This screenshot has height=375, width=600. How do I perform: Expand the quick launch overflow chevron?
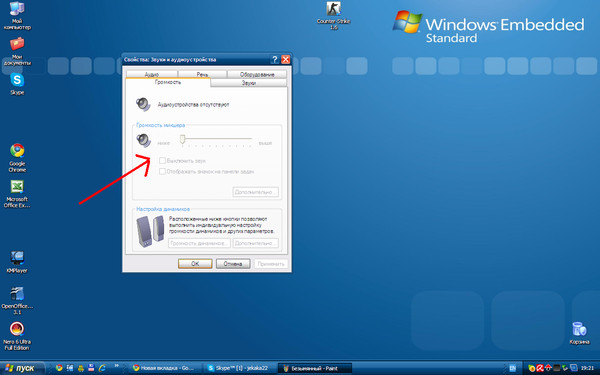(x=116, y=365)
